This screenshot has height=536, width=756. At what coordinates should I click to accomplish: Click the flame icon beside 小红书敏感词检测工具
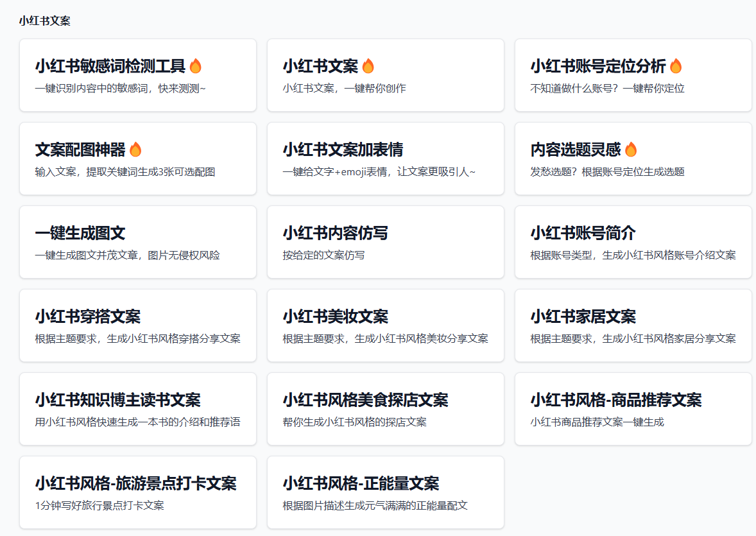196,66
